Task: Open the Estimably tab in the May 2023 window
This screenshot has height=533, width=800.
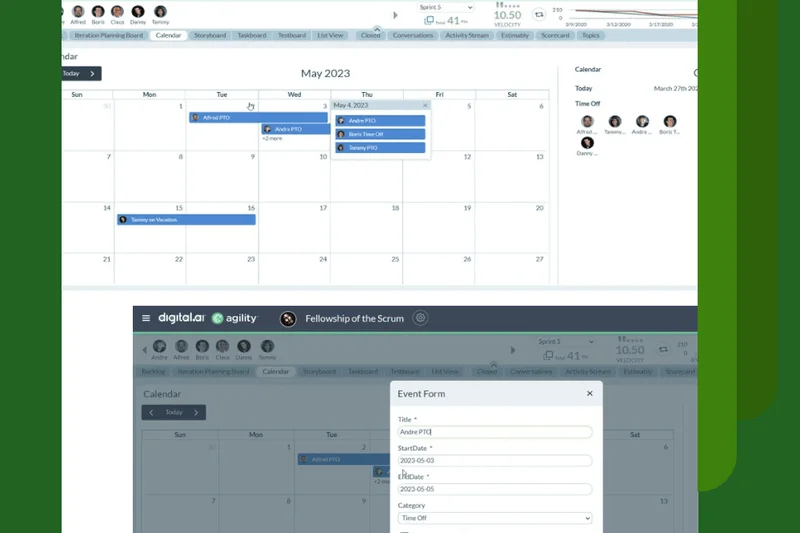Action: click(515, 35)
